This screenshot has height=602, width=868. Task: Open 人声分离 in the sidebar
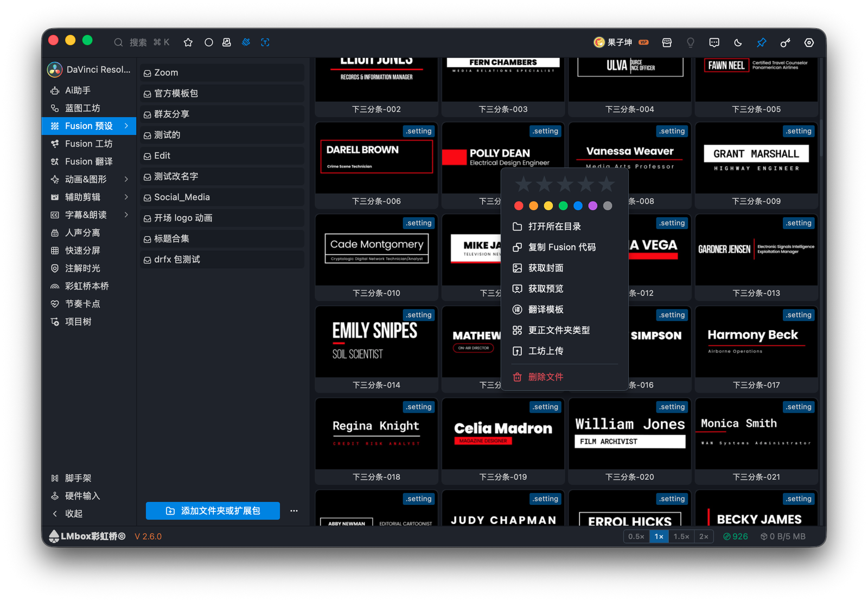pos(89,232)
